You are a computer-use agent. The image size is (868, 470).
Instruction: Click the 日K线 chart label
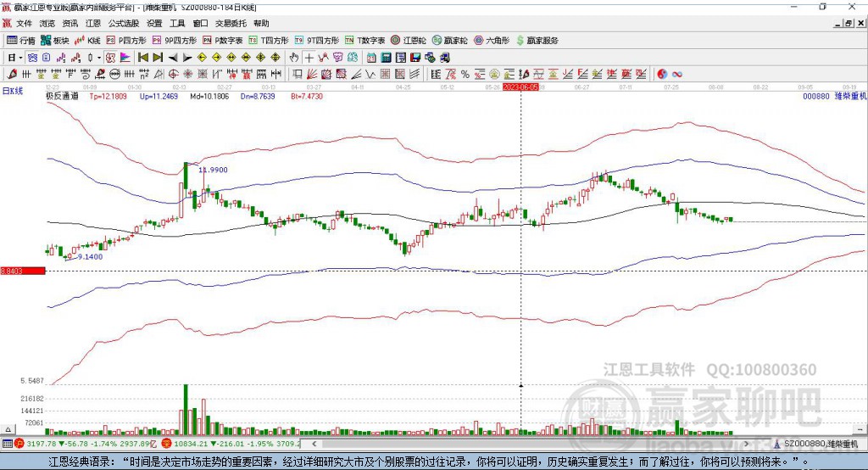click(x=13, y=91)
